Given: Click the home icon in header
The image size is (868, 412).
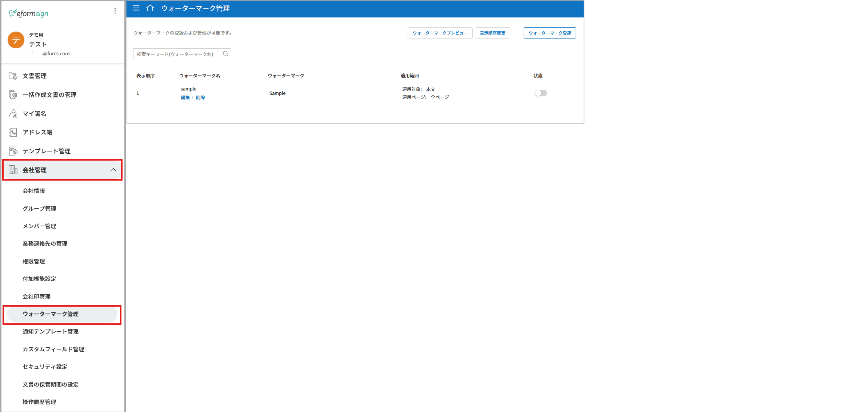Looking at the screenshot, I should click(x=150, y=8).
